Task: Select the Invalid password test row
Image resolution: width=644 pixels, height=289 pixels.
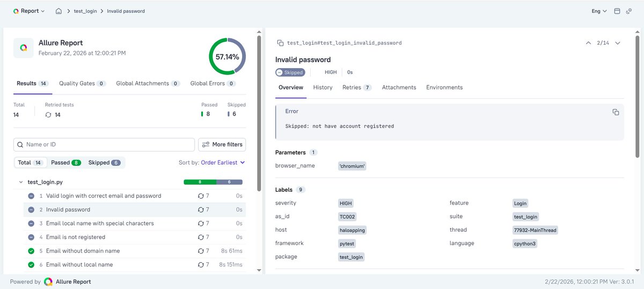Action: [134, 209]
